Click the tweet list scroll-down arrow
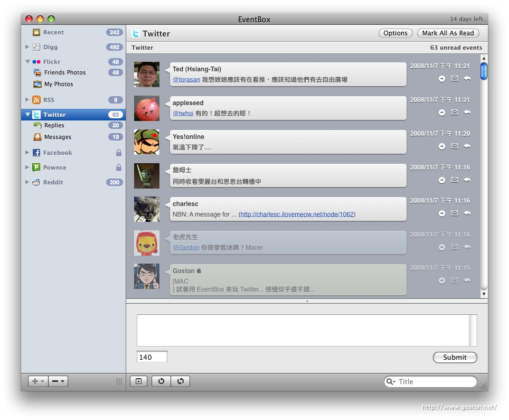The image size is (509, 420). coord(484,294)
